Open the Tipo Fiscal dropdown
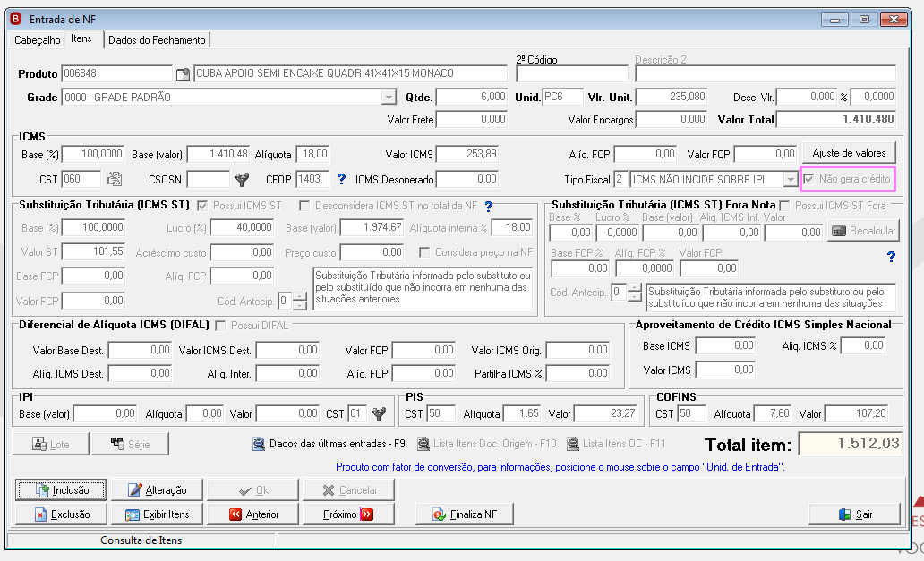 (x=791, y=180)
